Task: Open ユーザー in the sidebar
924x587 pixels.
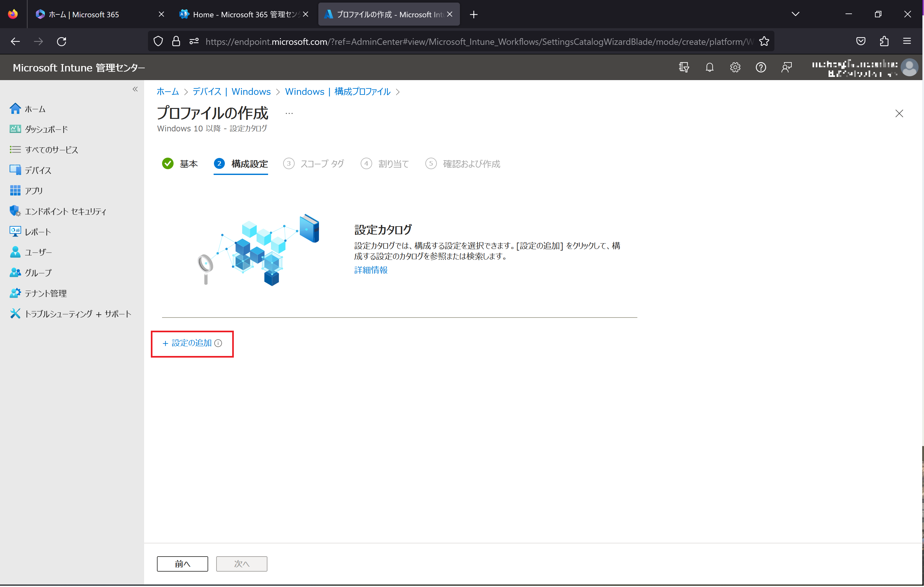Action: click(30, 252)
